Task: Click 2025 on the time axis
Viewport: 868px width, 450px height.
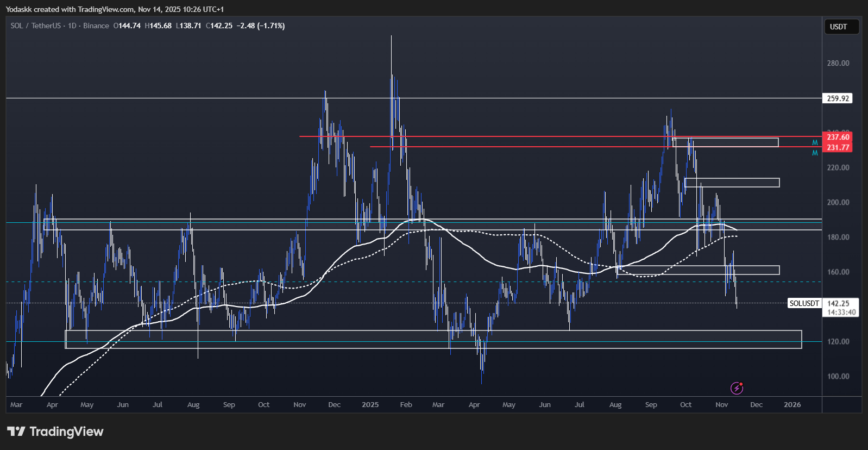Action: [x=370, y=405]
